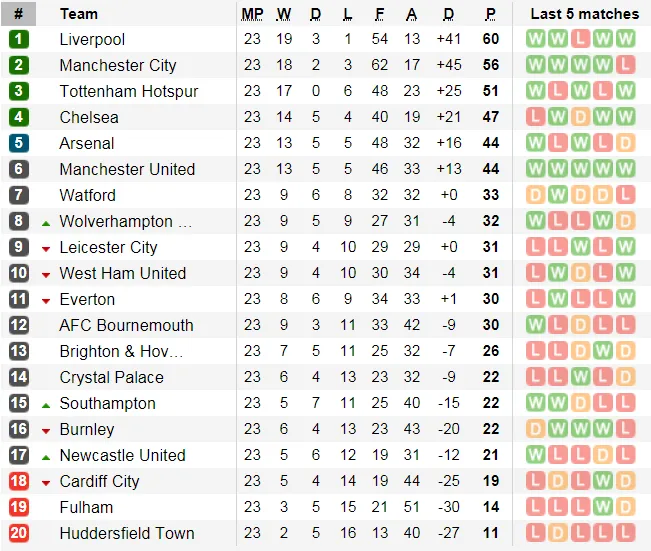Click the red down arrow beside Burnley
Screen dimensions: 651x551
(x=46, y=430)
